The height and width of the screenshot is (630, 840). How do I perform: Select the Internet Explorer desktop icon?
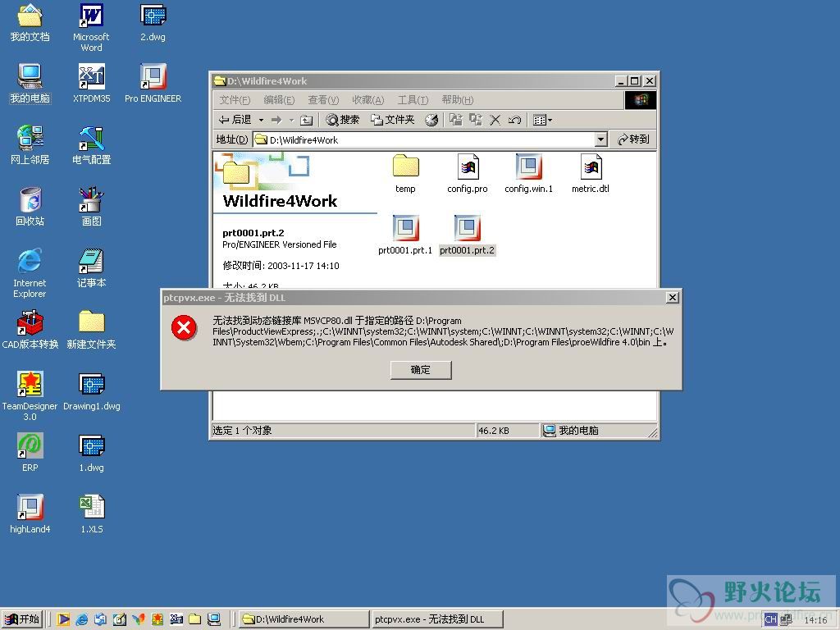30,272
